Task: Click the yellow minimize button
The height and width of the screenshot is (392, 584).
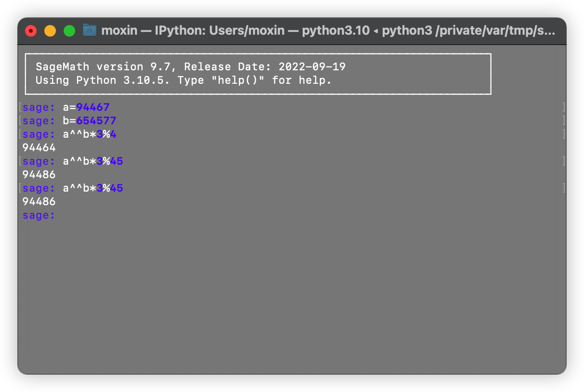Action: click(50, 30)
